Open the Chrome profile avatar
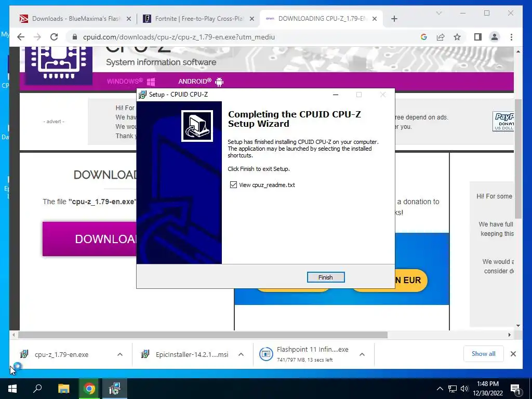Screen dimensions: 532x399 [495, 37]
